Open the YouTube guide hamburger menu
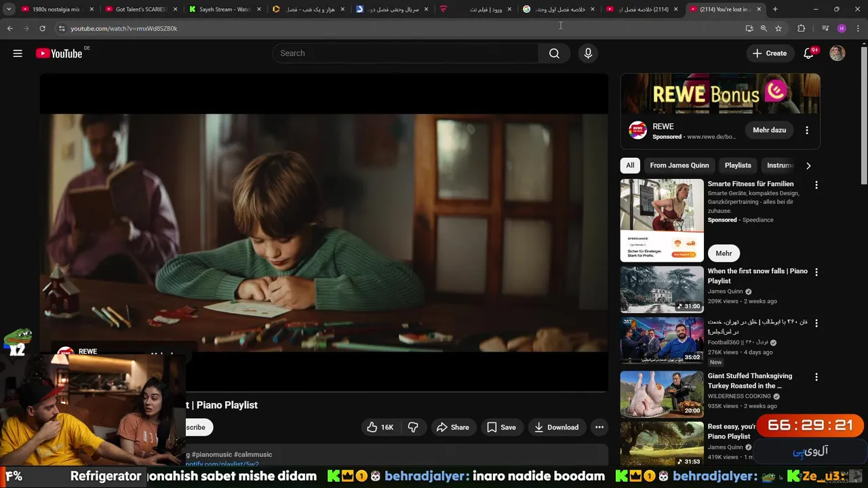Image resolution: width=868 pixels, height=488 pixels. [18, 54]
